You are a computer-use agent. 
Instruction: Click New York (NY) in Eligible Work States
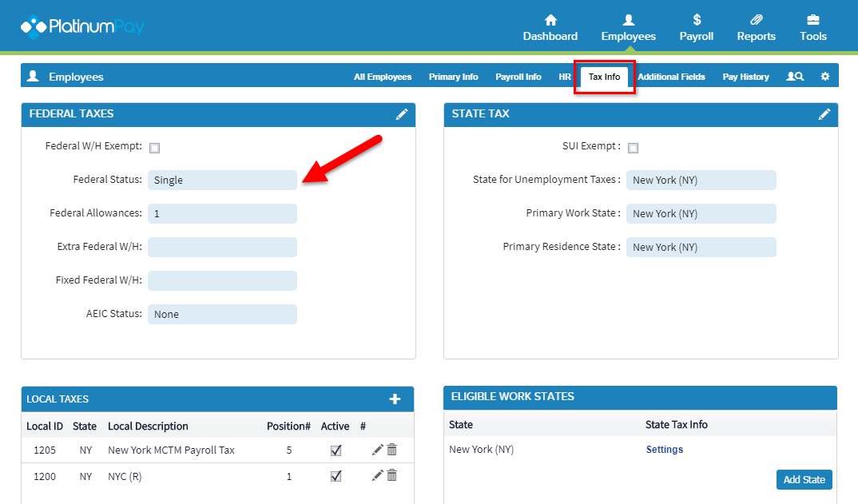point(481,449)
